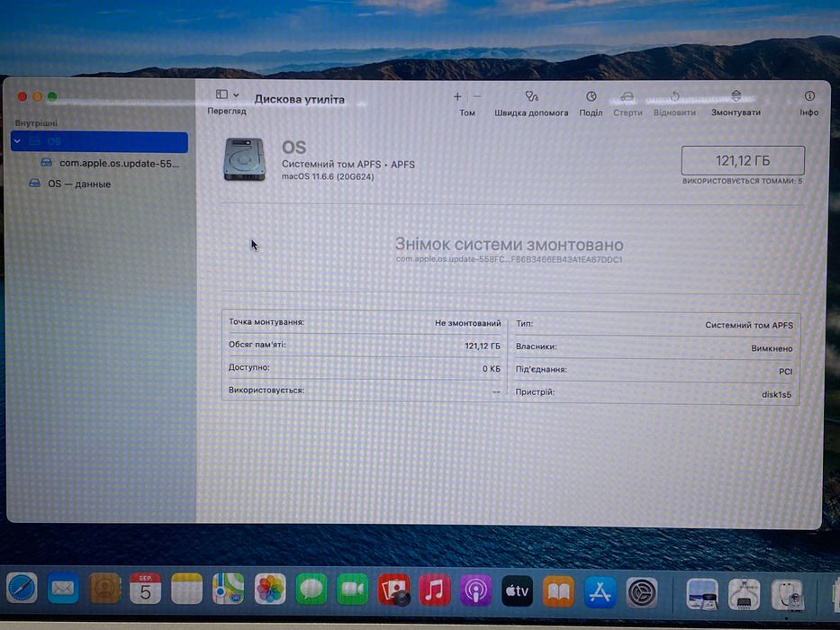Open Notes from the Dock
The image size is (840, 630).
[186, 589]
